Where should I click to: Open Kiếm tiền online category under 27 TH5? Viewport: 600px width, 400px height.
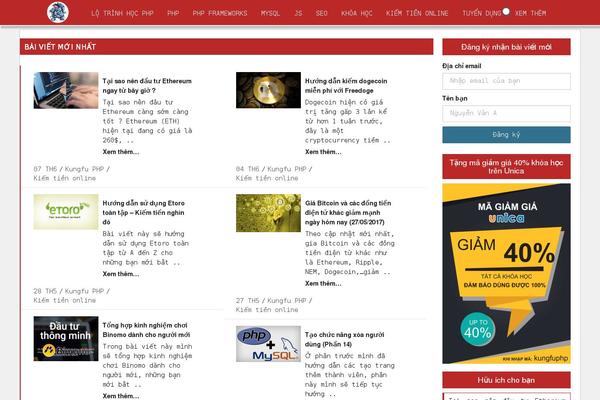pos(267,310)
